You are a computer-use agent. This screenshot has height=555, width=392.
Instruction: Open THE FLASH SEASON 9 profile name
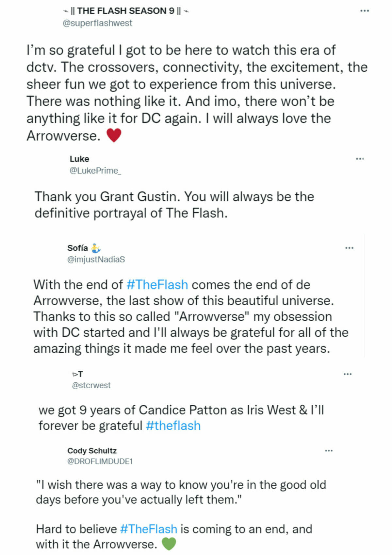[x=126, y=11]
